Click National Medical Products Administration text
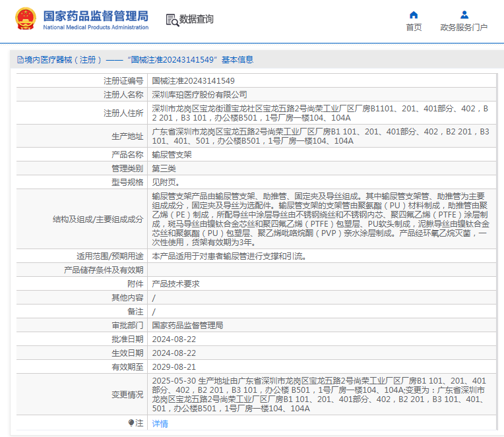Viewport: 504px width, 437px height. (x=96, y=27)
